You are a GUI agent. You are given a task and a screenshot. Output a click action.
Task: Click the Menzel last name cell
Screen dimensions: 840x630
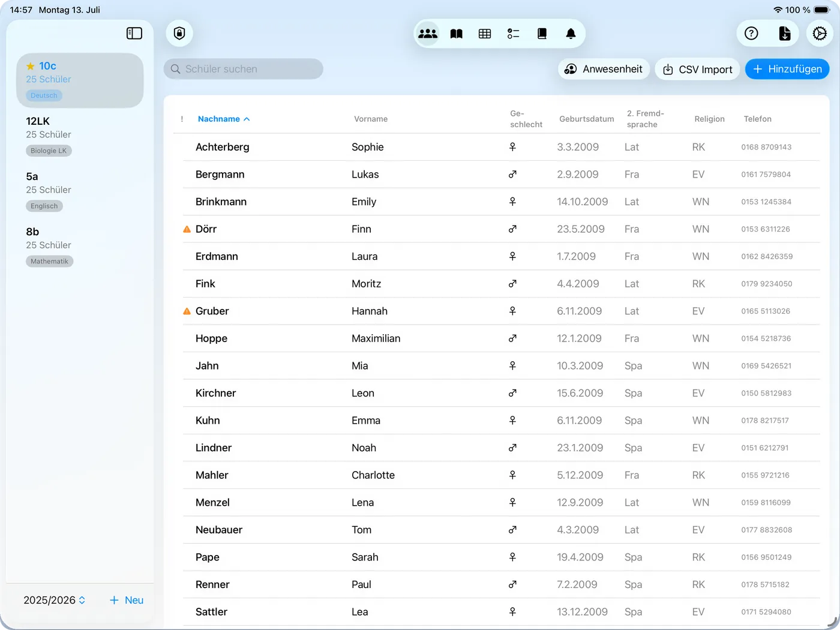[212, 503]
